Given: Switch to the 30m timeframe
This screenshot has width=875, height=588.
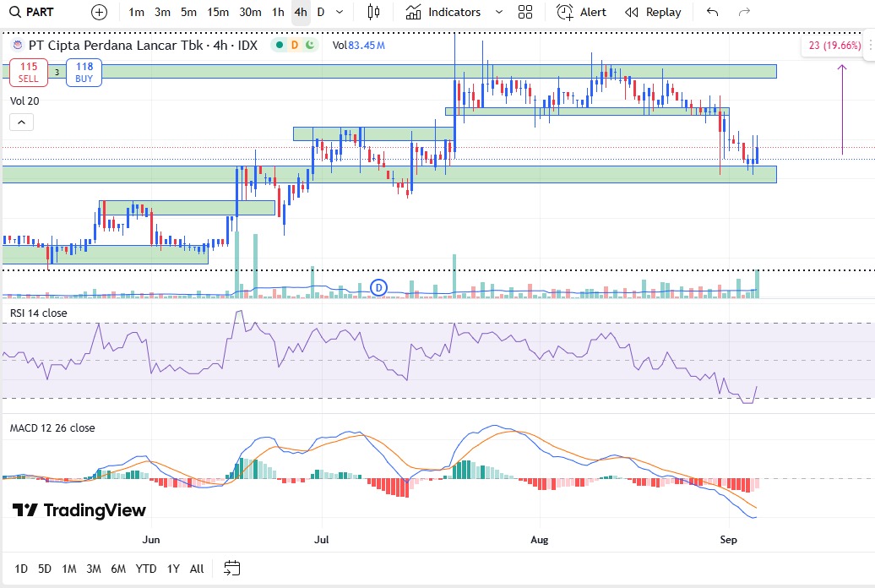Looking at the screenshot, I should tap(250, 12).
